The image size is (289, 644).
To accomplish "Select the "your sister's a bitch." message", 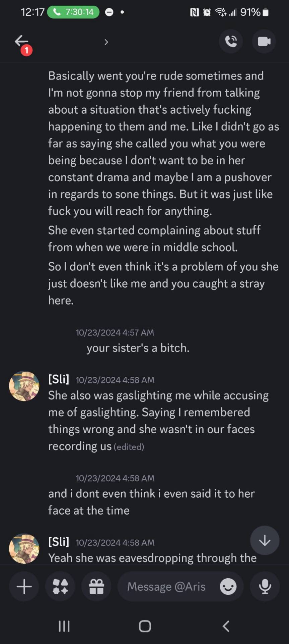I will pyautogui.click(x=138, y=348).
